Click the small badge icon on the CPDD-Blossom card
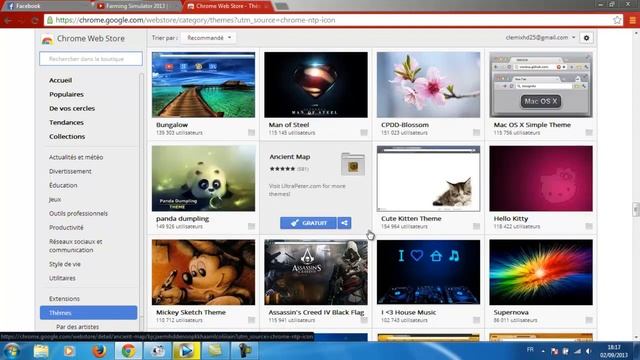 tap(476, 133)
